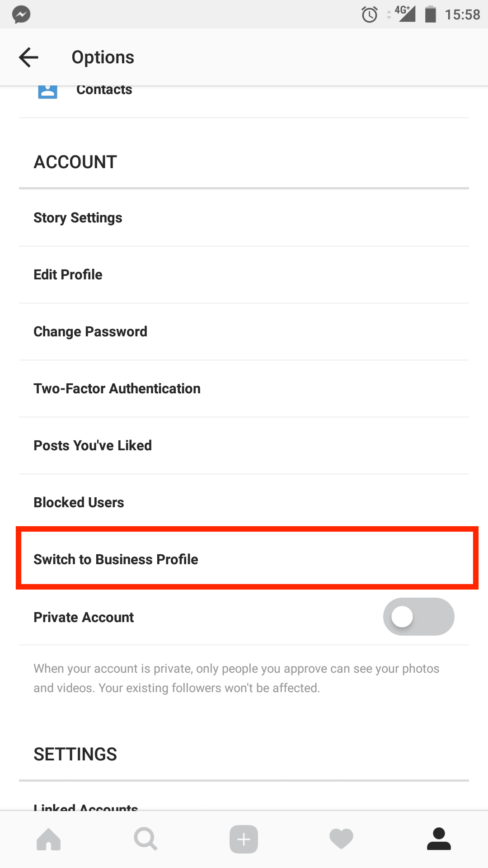Screen dimensions: 488x868
Task: Tap the new post plus icon
Action: (x=244, y=840)
